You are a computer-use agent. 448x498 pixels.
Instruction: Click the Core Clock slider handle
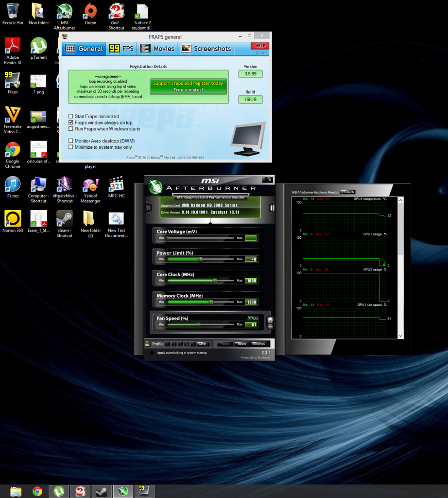tap(214, 281)
